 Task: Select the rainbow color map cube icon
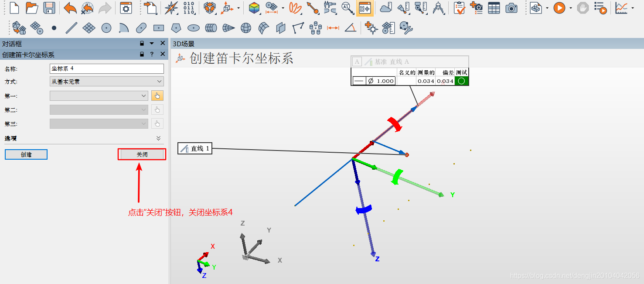(254, 7)
